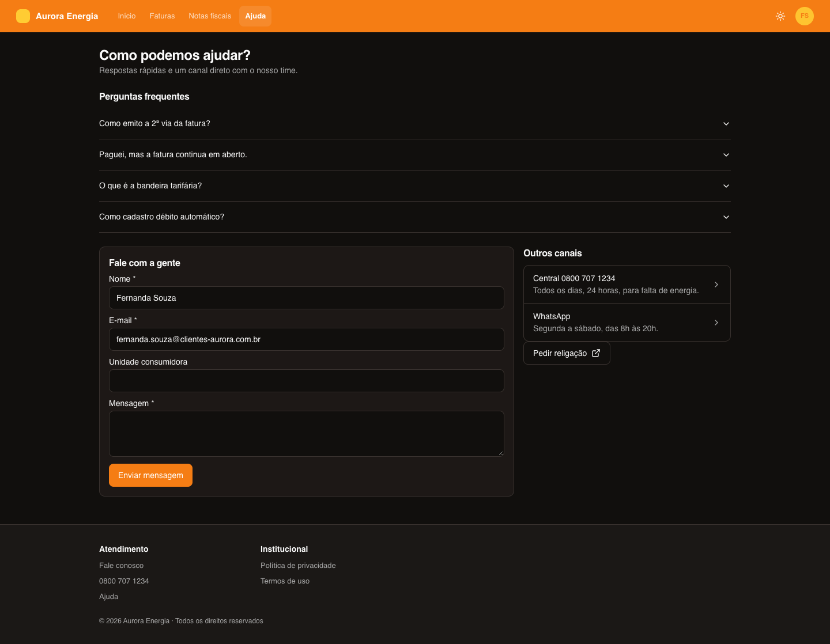Click the E-mail input field

(x=307, y=339)
